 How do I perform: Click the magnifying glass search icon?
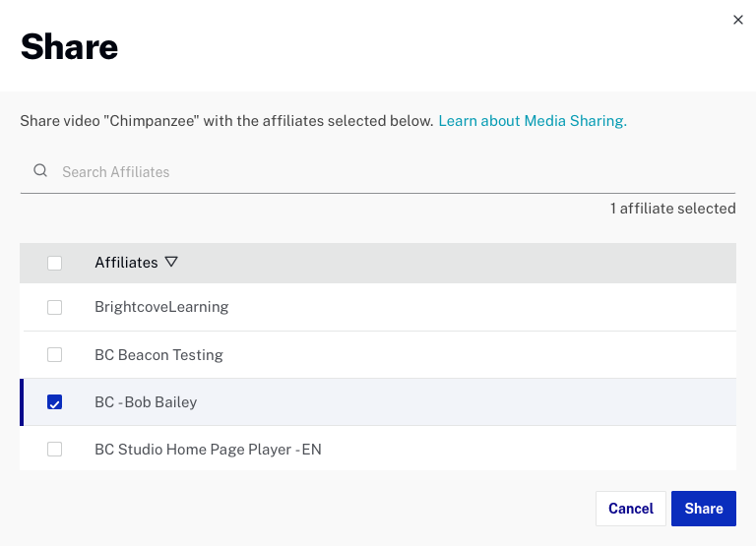(40, 170)
